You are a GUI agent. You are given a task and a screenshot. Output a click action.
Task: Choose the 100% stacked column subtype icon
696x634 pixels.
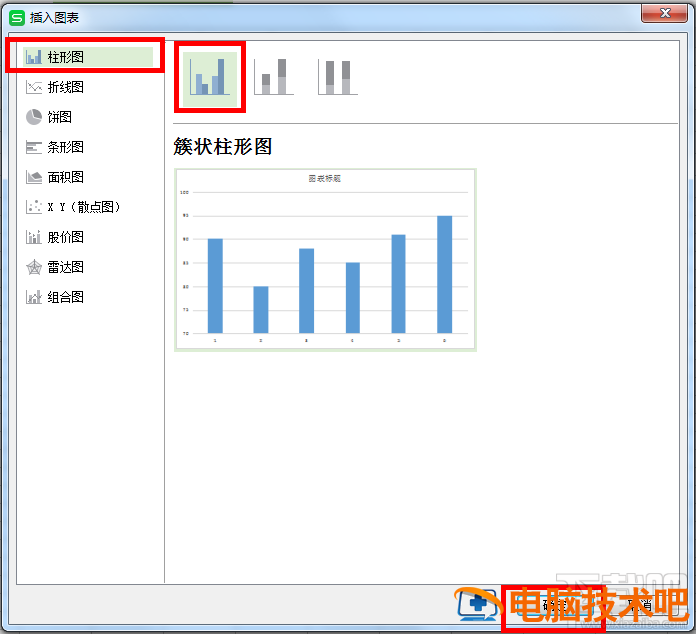[338, 77]
